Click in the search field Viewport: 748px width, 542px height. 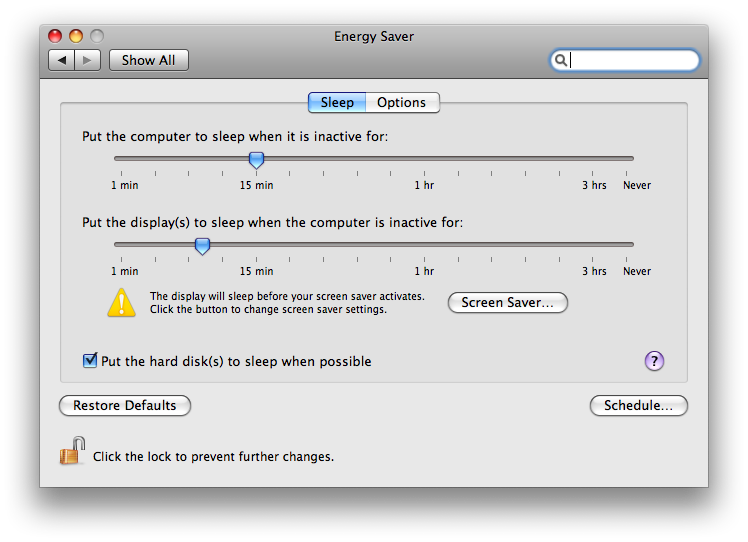(625, 60)
